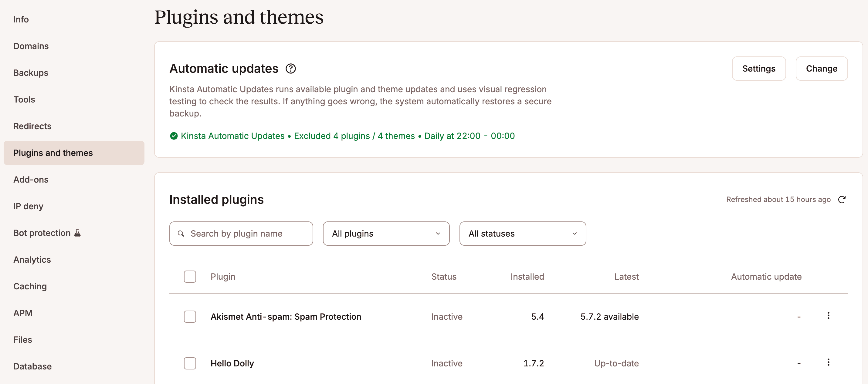Click the Plugin column header
This screenshot has height=384, width=868.
pyautogui.click(x=223, y=277)
